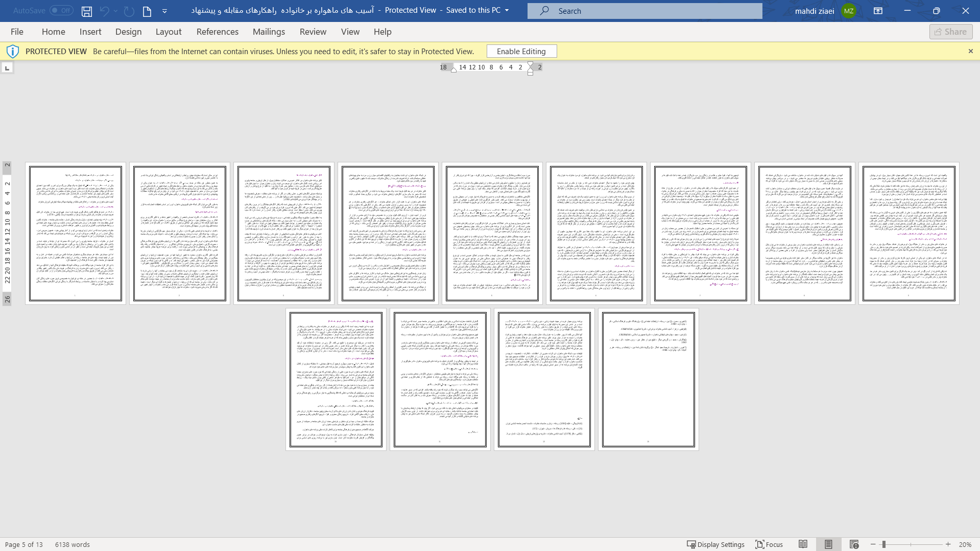The width and height of the screenshot is (980, 551).
Task: Click the first-line indent ruler marker
Action: tap(531, 64)
